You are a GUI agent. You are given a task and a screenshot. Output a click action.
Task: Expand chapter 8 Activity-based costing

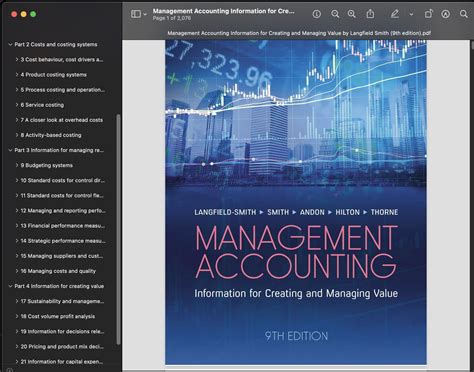point(17,135)
